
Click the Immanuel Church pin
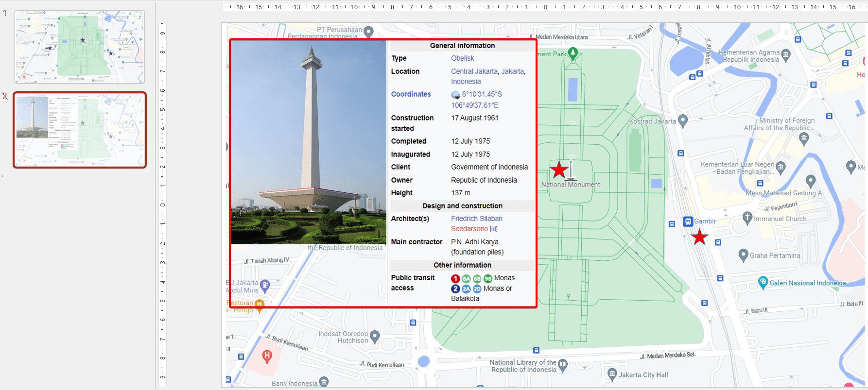[747, 218]
